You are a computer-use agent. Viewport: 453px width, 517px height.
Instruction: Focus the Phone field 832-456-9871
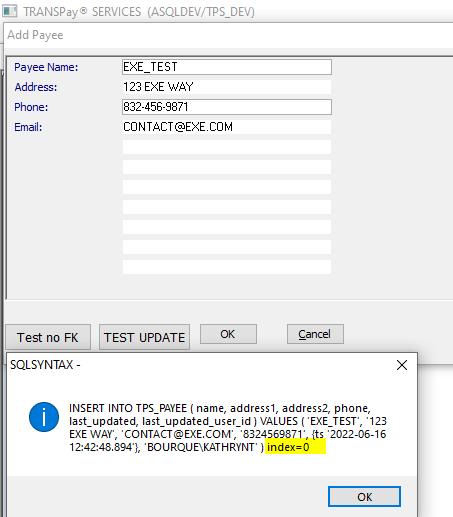click(227, 107)
